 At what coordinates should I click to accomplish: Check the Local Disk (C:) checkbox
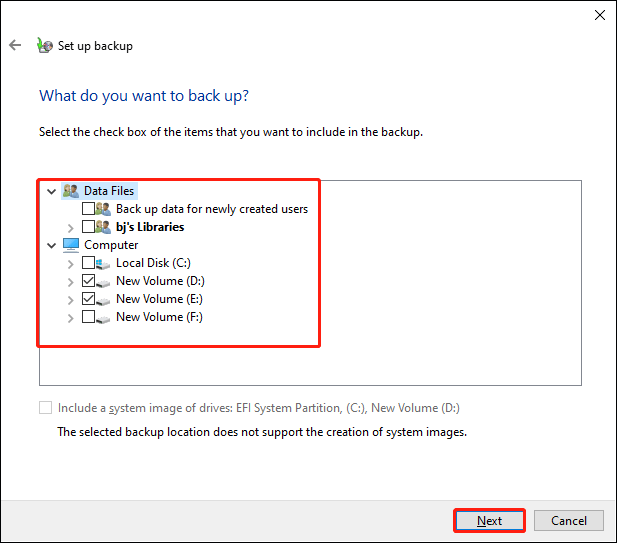pyautogui.click(x=88, y=262)
